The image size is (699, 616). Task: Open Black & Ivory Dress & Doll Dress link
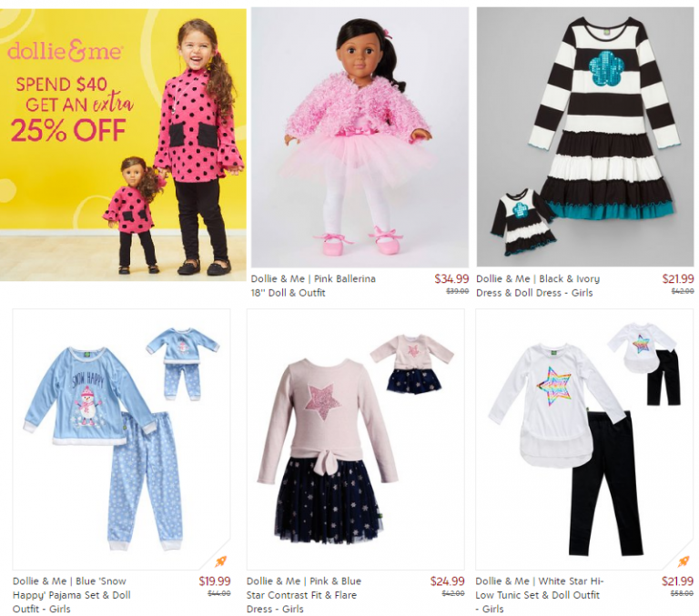[x=538, y=286]
